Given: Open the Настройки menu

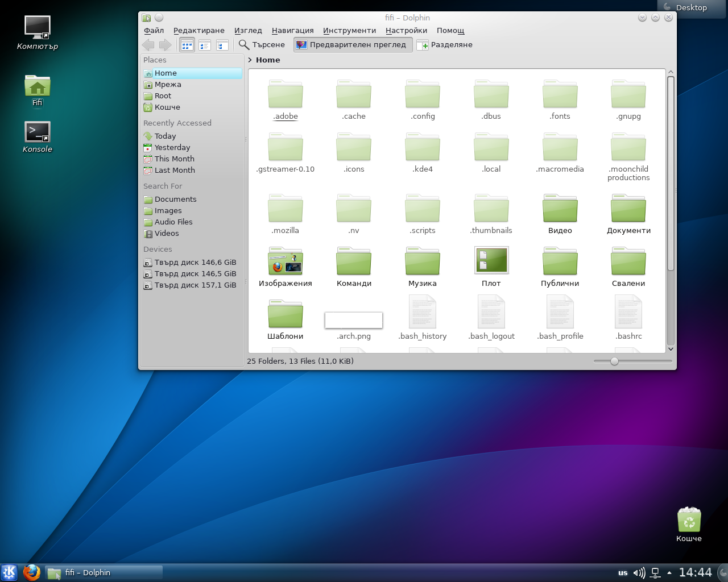Looking at the screenshot, I should [x=406, y=31].
